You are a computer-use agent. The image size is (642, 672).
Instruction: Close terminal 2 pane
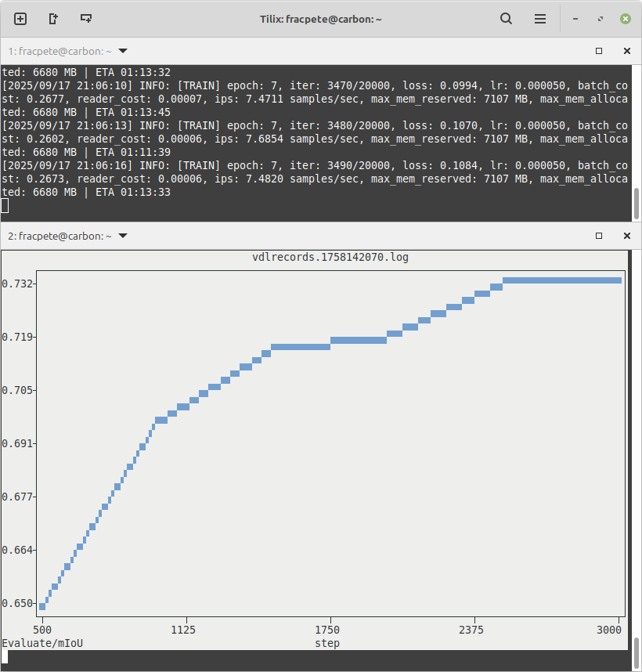click(626, 236)
